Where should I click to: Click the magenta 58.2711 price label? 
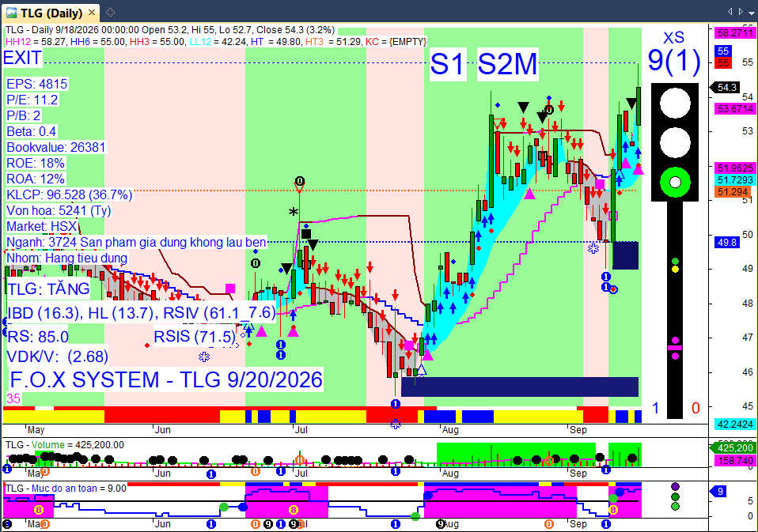(x=735, y=33)
